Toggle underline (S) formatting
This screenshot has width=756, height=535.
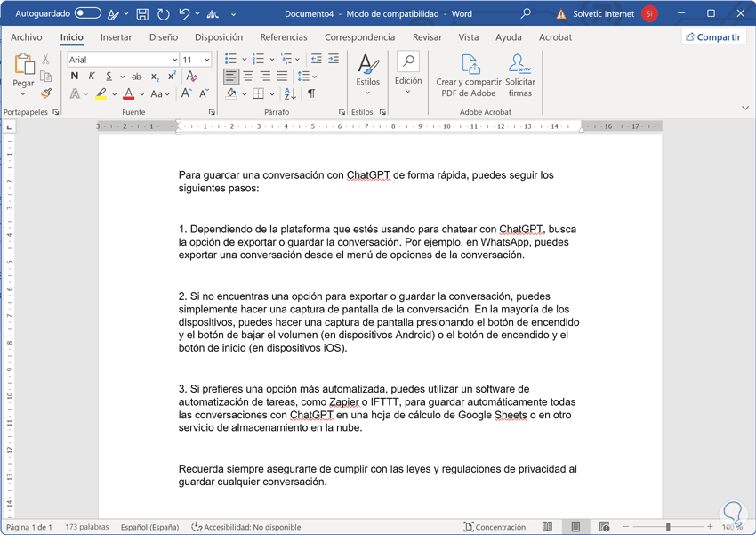pos(109,77)
